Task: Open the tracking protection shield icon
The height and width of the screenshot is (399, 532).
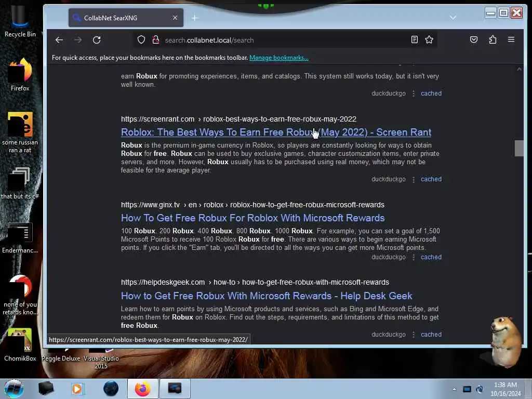Action: [x=141, y=40]
